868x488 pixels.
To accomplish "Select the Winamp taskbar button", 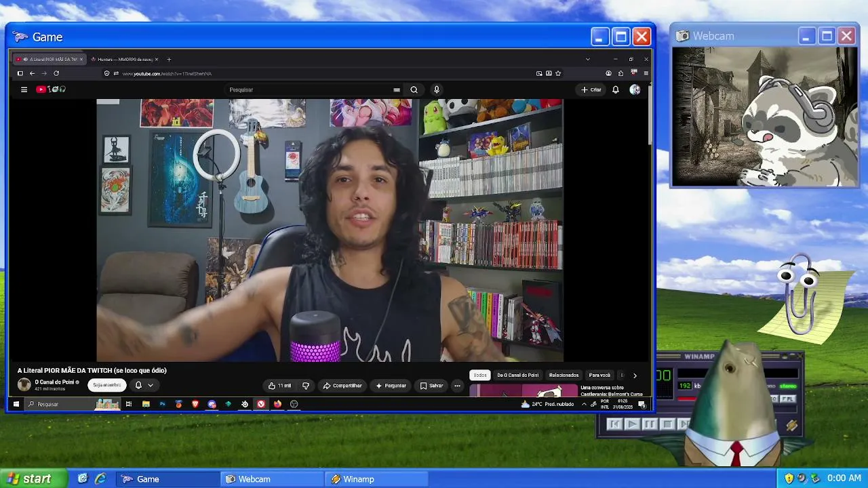I will (377, 479).
